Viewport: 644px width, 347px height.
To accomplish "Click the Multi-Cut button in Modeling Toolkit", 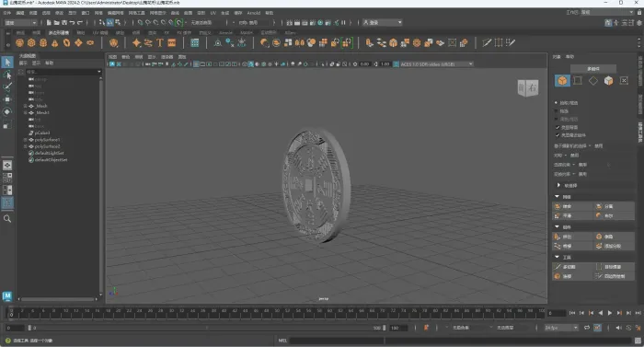I will 573,267.
